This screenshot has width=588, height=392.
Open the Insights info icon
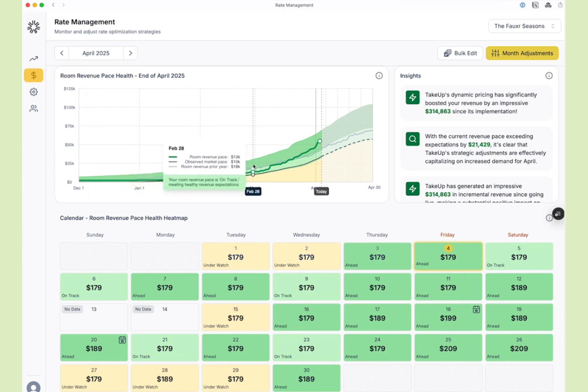click(549, 75)
